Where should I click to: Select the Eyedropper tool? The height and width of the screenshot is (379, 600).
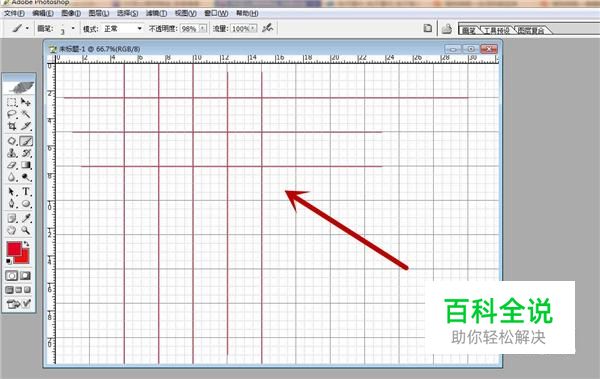tap(26, 218)
